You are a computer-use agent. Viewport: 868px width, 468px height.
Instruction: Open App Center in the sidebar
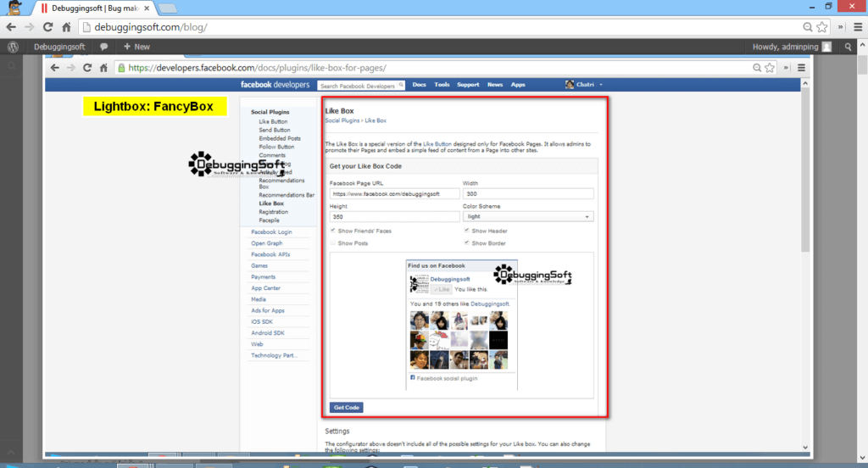pos(265,288)
